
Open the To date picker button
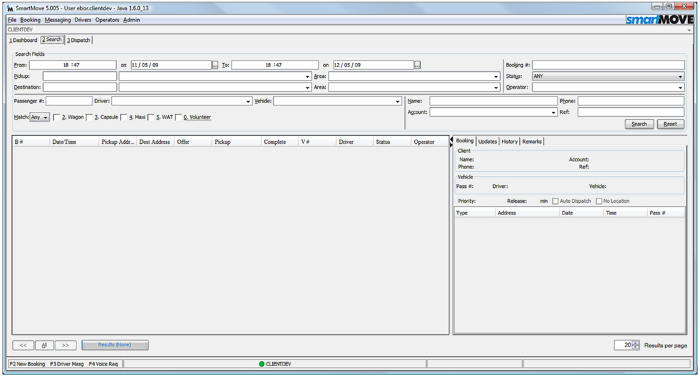click(417, 65)
